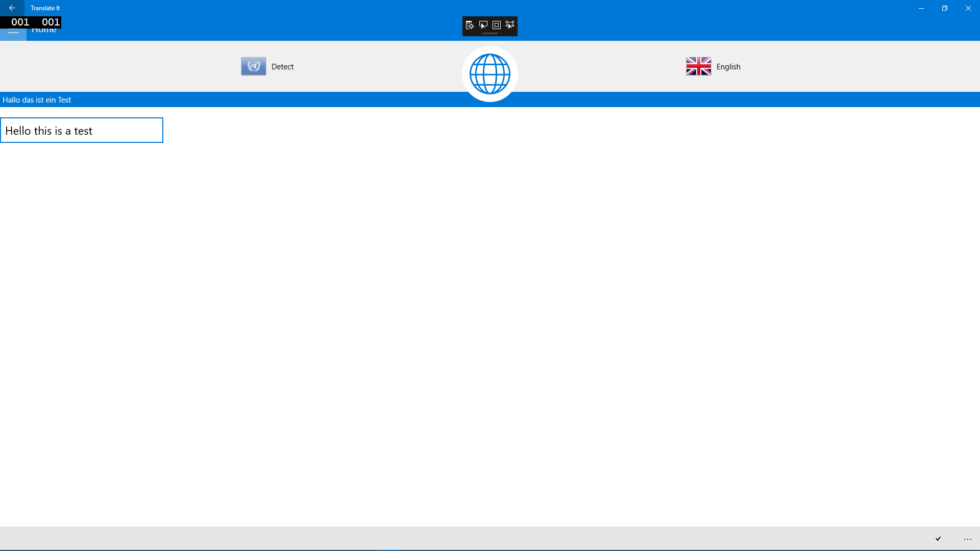The height and width of the screenshot is (551, 980).
Task: Click the ellipsis more options menu
Action: click(x=968, y=538)
